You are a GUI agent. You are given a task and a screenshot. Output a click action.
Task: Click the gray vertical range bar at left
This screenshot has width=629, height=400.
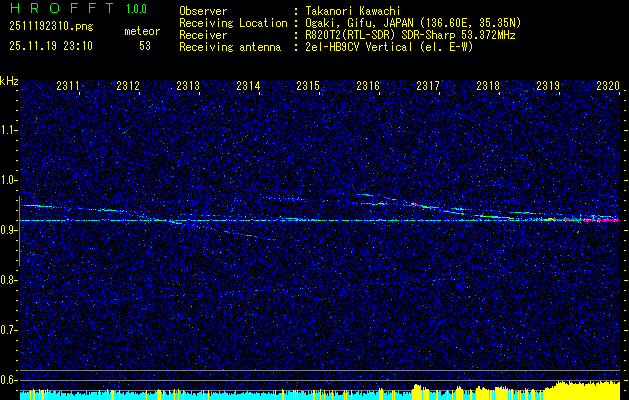click(x=19, y=231)
